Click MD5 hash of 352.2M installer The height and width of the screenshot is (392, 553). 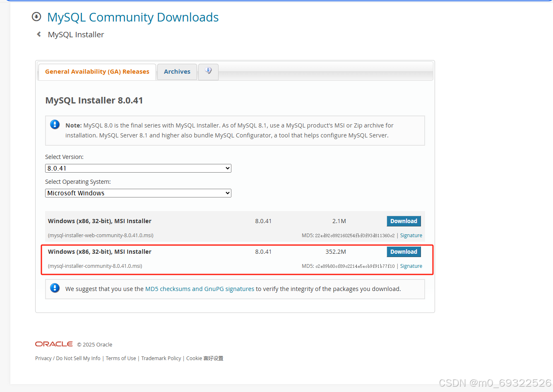(x=355, y=266)
